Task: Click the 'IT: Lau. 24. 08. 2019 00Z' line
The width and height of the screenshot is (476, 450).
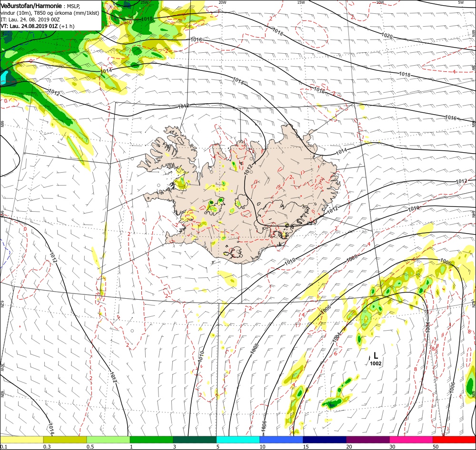Action: (30, 20)
